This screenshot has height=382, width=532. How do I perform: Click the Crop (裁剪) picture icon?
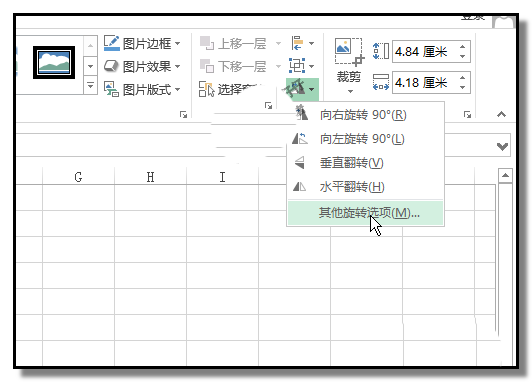click(x=349, y=52)
